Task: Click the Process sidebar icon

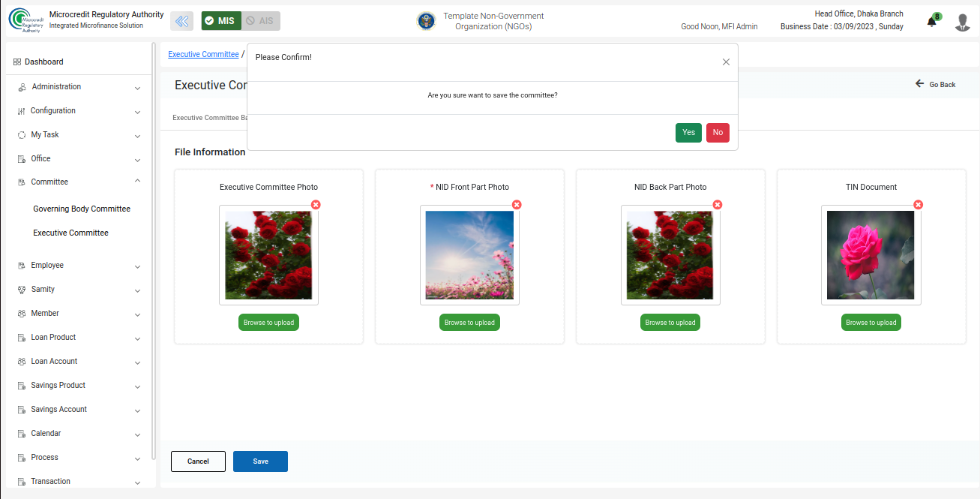Action: pos(22,458)
